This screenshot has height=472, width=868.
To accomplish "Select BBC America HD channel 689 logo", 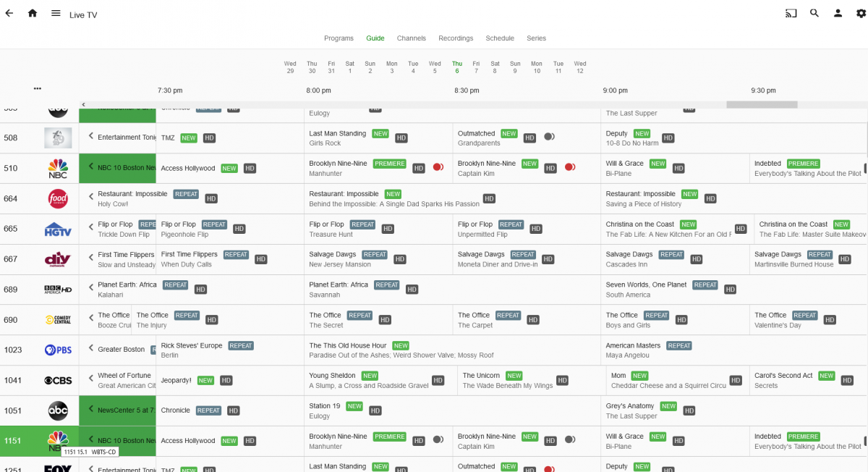I will [x=58, y=290].
